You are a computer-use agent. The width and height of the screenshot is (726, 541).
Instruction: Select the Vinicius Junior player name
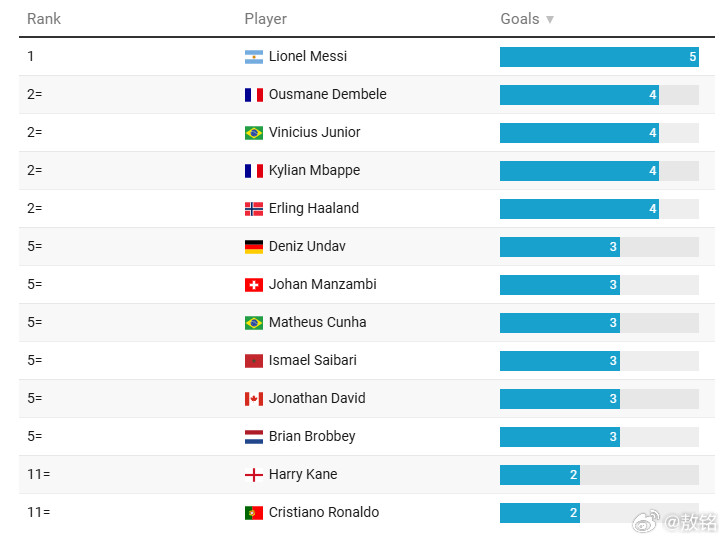pos(314,132)
